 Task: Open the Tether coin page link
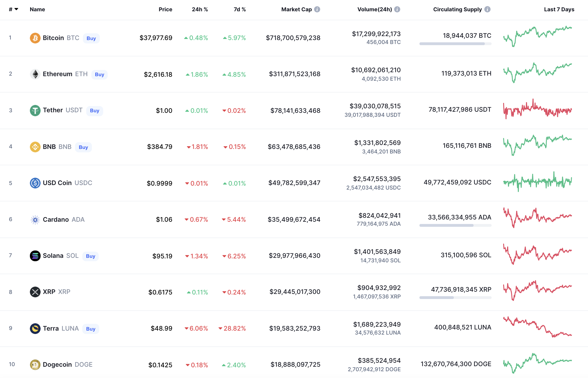(x=53, y=110)
